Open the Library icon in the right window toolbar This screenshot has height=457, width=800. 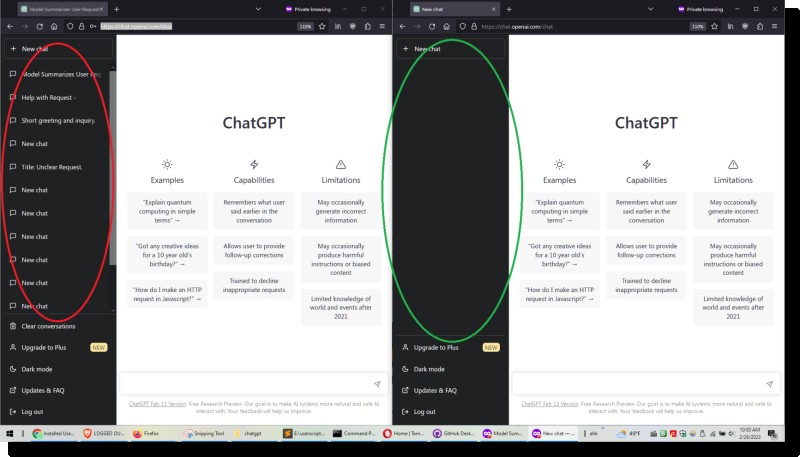click(x=731, y=27)
